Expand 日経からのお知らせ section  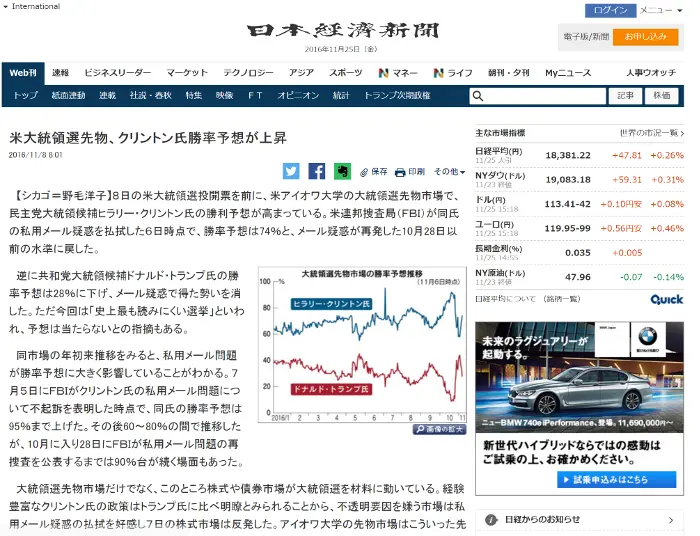pos(580,518)
